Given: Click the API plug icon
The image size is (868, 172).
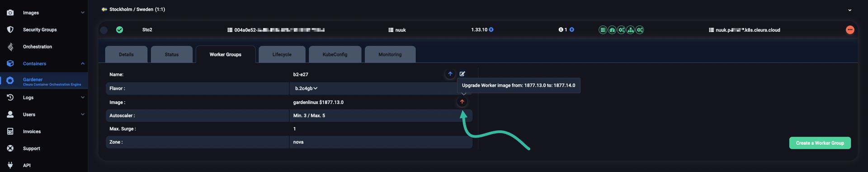Looking at the screenshot, I should click(x=10, y=165).
